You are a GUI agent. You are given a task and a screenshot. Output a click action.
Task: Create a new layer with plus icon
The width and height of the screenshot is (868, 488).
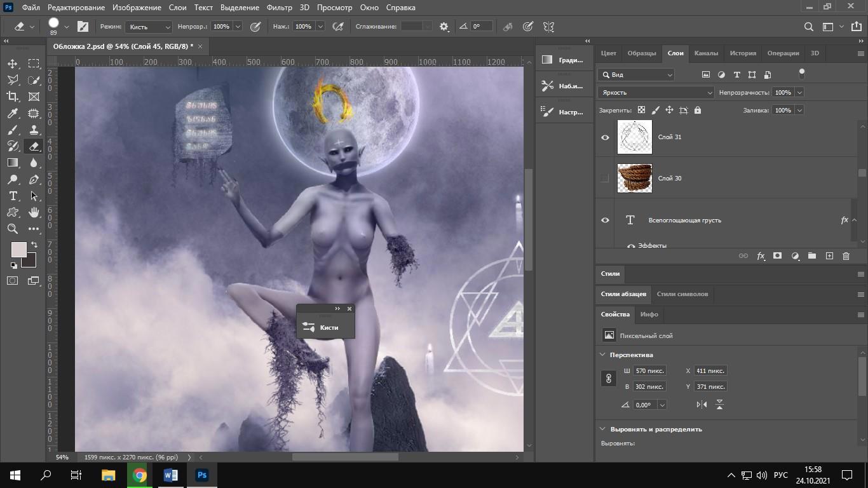[x=829, y=255]
